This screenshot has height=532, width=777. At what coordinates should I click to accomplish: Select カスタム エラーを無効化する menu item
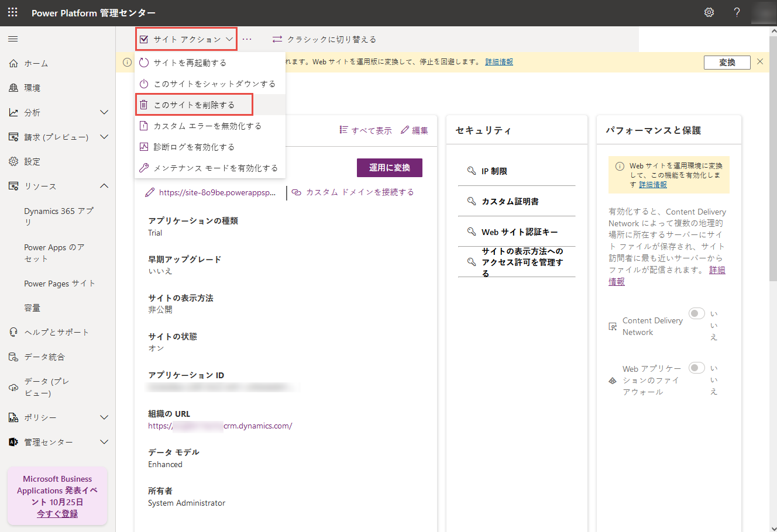tap(210, 126)
